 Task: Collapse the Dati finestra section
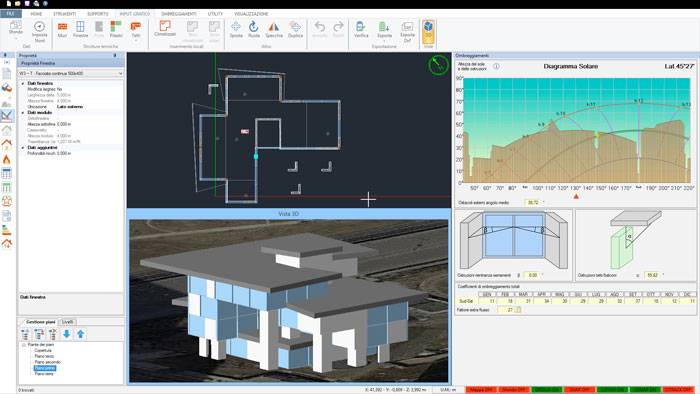(x=23, y=83)
